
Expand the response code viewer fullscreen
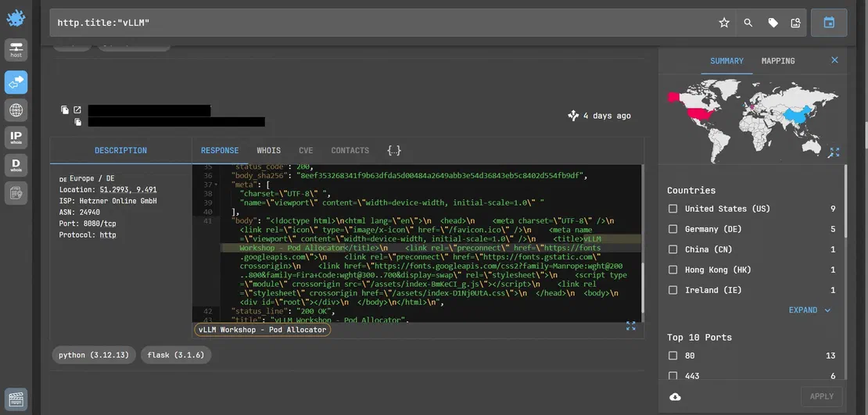[x=630, y=326]
